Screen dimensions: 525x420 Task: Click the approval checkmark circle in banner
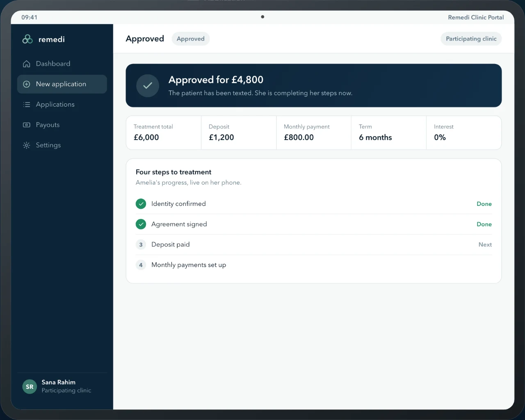pyautogui.click(x=148, y=86)
